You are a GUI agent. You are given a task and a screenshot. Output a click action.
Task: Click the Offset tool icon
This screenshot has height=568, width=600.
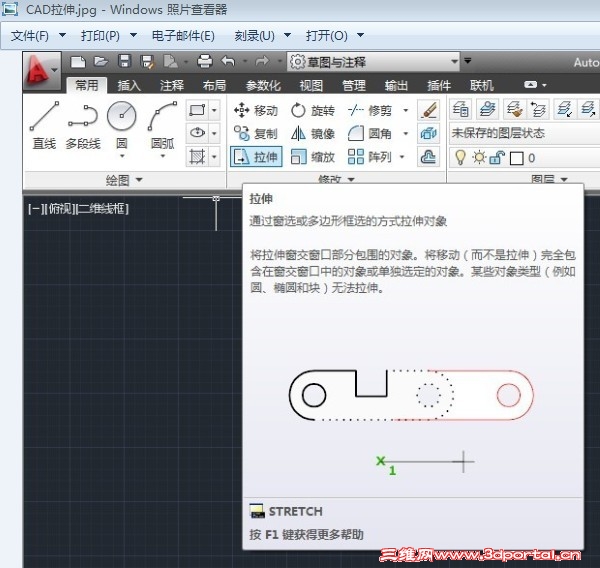pos(429,157)
